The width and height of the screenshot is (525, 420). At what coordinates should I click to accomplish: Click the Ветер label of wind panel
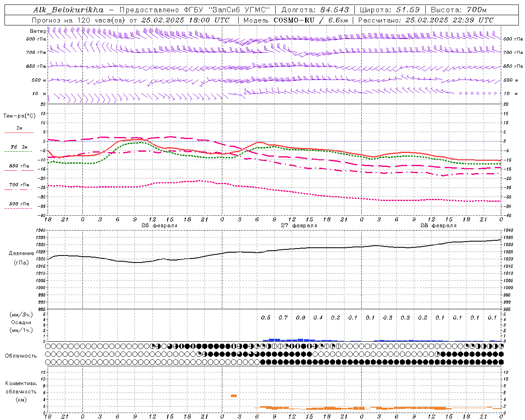(38, 31)
